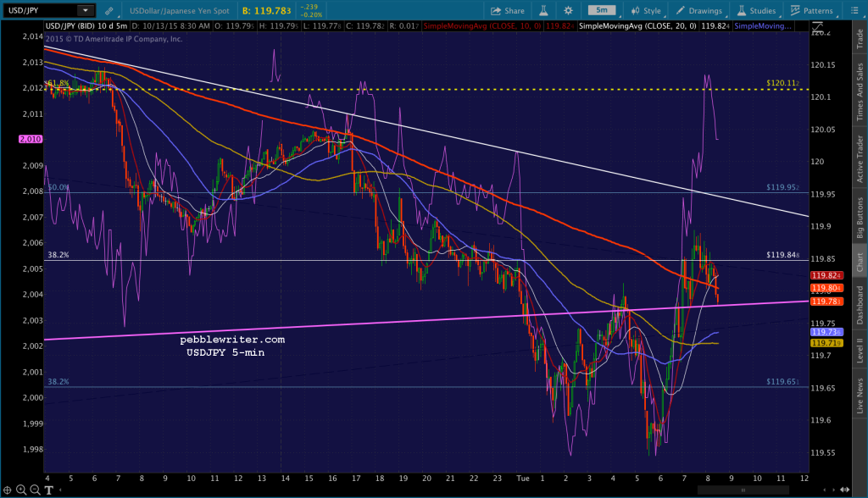The image size is (868, 498).
Task: Click the crosshair pan tool icon
Action: pyautogui.click(x=7, y=490)
